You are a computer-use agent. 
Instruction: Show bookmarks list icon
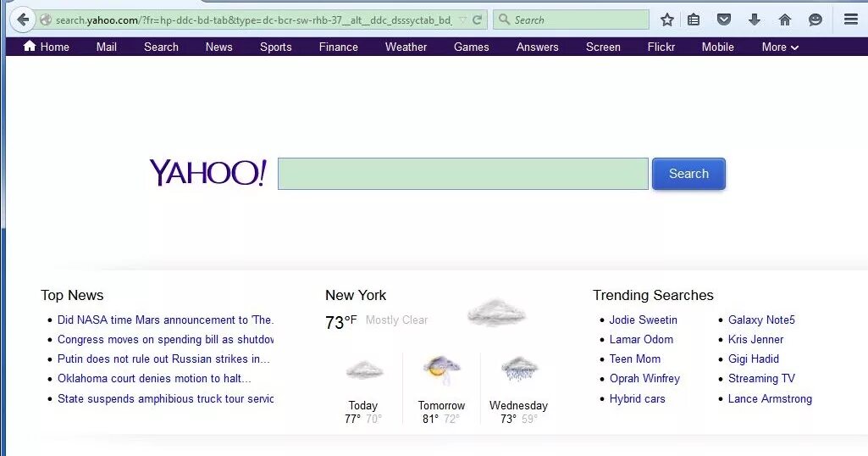point(693,20)
